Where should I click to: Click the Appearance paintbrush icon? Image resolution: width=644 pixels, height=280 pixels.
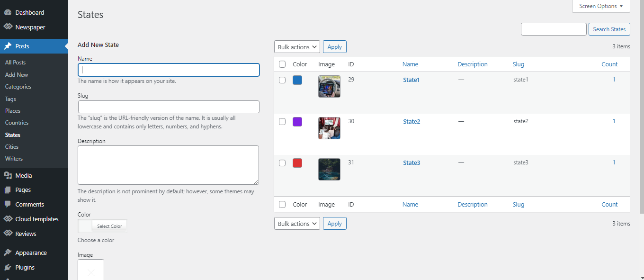(8, 253)
